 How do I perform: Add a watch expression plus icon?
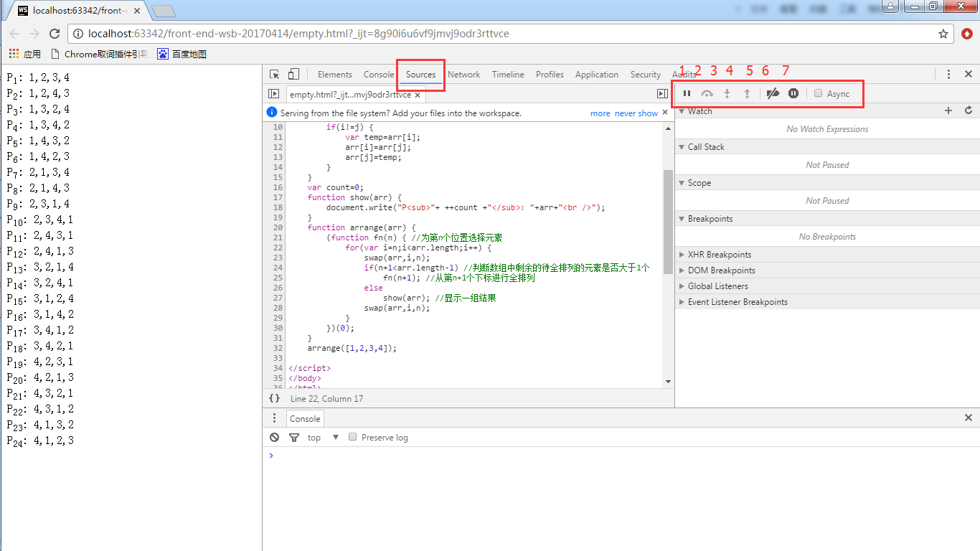pos(948,111)
